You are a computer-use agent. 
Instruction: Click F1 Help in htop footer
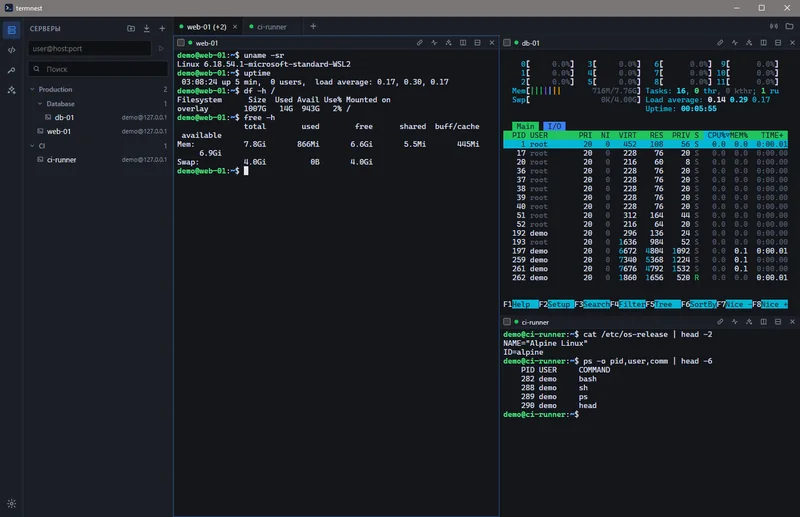tap(520, 305)
